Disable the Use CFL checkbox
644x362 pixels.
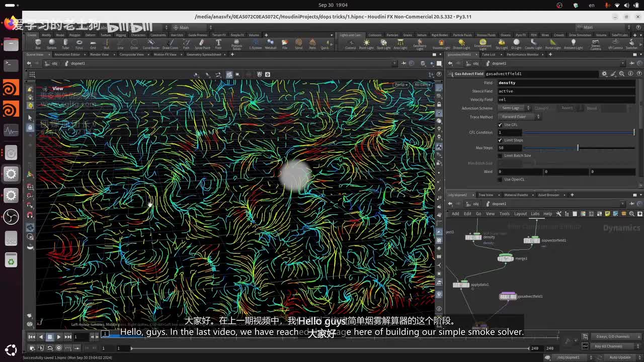pyautogui.click(x=500, y=125)
